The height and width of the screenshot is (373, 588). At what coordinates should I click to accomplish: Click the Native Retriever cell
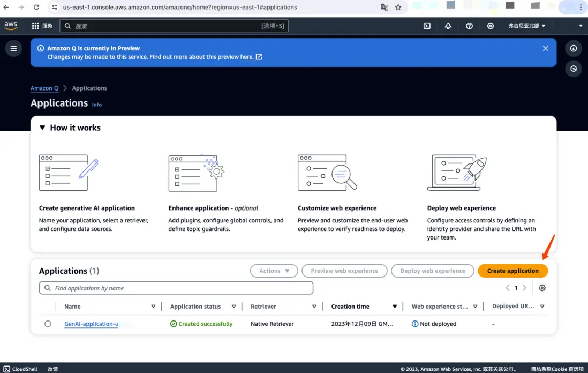click(272, 324)
